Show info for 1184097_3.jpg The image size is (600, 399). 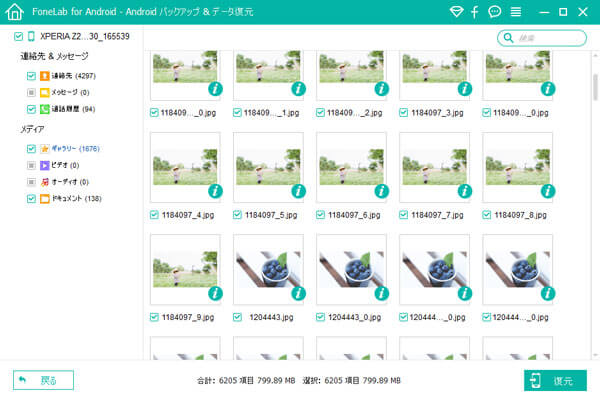point(465,89)
